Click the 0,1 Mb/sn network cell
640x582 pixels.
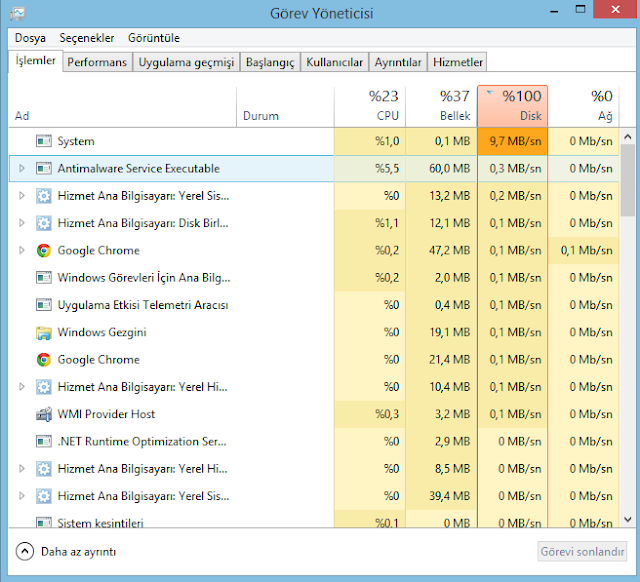click(x=584, y=251)
